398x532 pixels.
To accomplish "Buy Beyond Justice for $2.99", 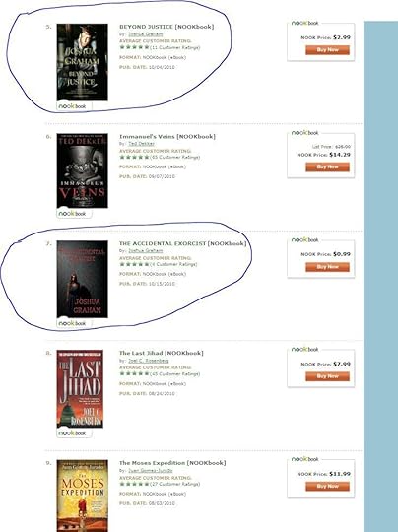I will point(327,50).
